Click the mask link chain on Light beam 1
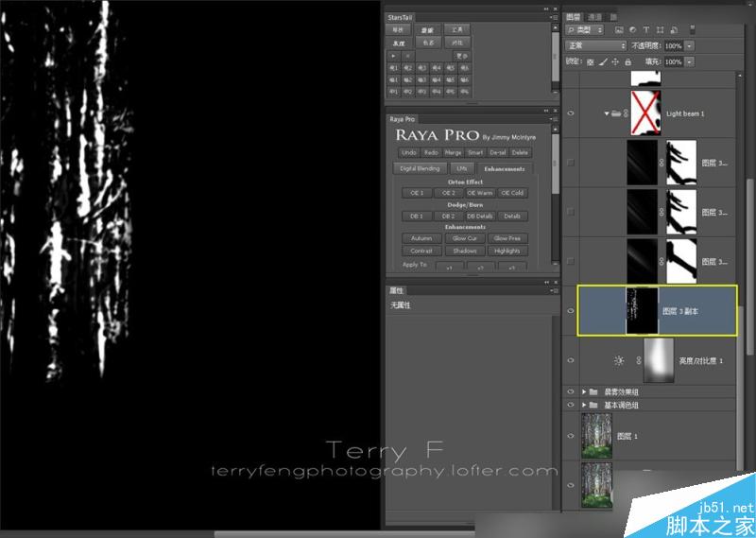This screenshot has width=756, height=538. [x=626, y=113]
